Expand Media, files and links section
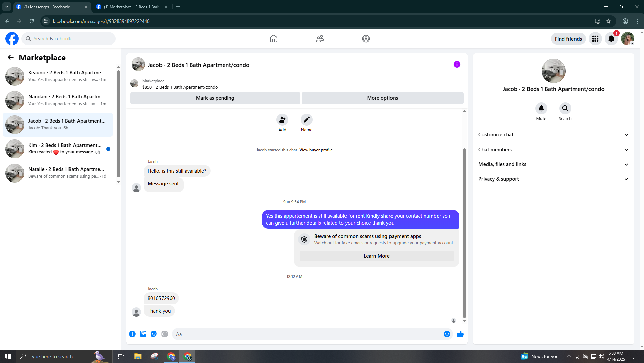This screenshot has height=363, width=644. coord(553,164)
